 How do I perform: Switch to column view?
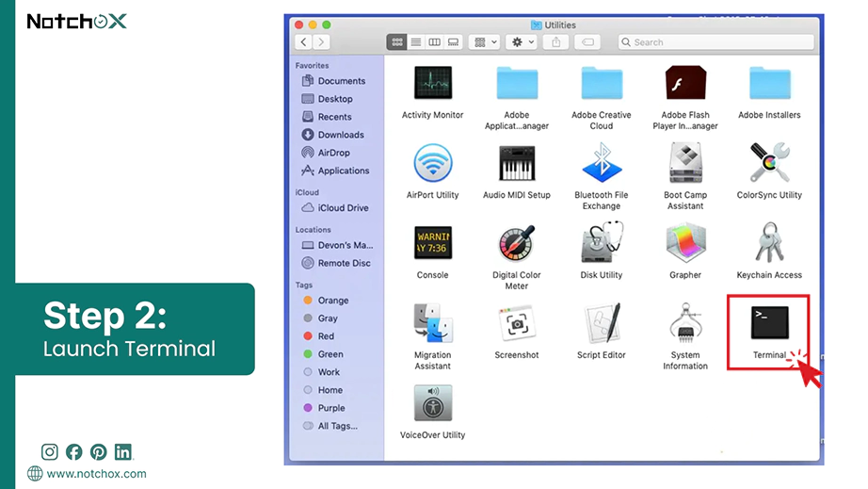tap(435, 42)
